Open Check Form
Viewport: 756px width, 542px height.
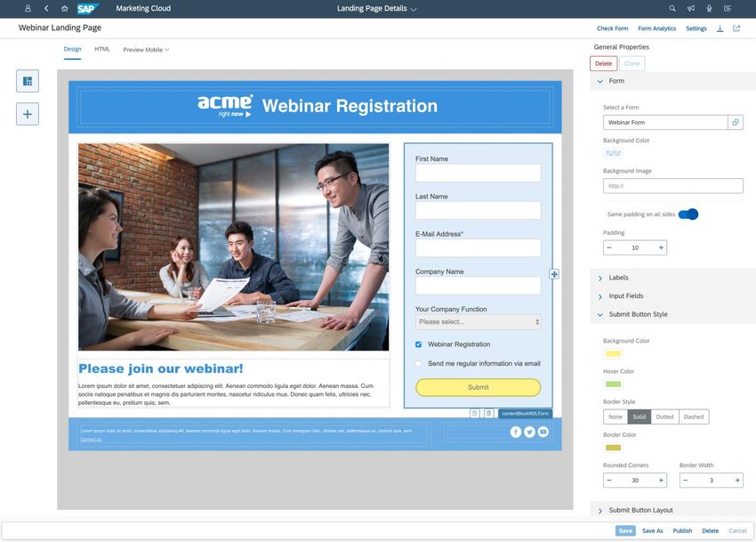click(612, 28)
